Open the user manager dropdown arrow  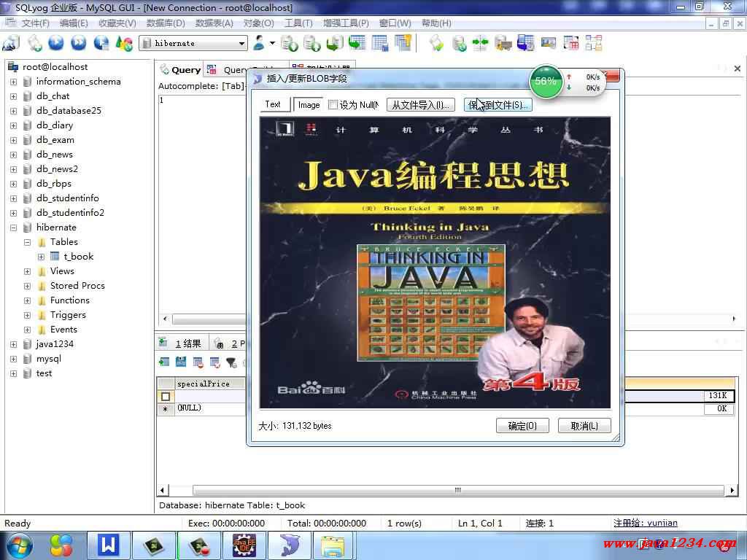pyautogui.click(x=272, y=43)
